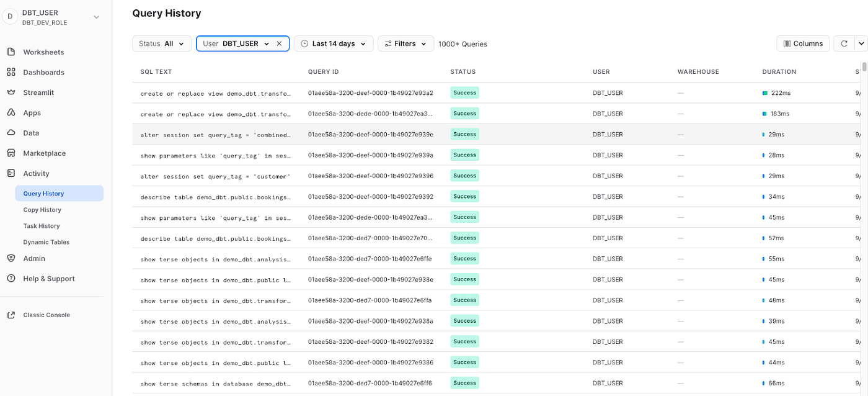Open Copy History in Activity menu
The height and width of the screenshot is (396, 868).
(x=42, y=210)
